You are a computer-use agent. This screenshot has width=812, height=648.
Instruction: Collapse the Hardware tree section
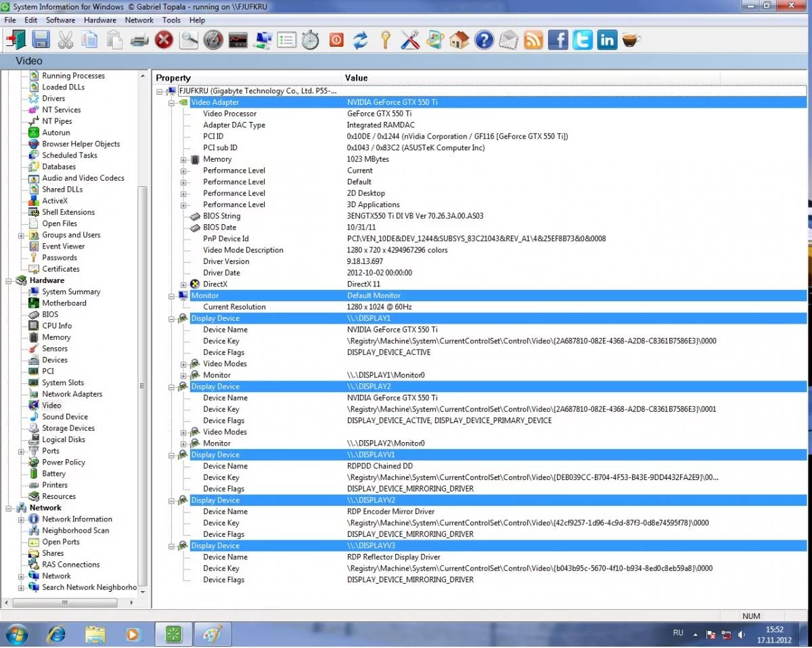click(x=9, y=280)
